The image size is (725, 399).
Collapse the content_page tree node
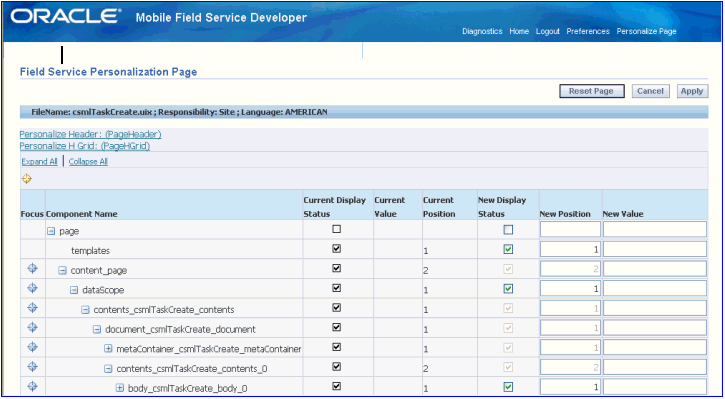pyautogui.click(x=62, y=270)
